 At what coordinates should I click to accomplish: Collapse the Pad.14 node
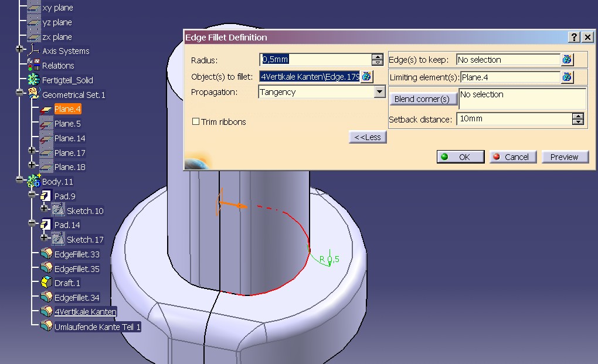(x=32, y=223)
